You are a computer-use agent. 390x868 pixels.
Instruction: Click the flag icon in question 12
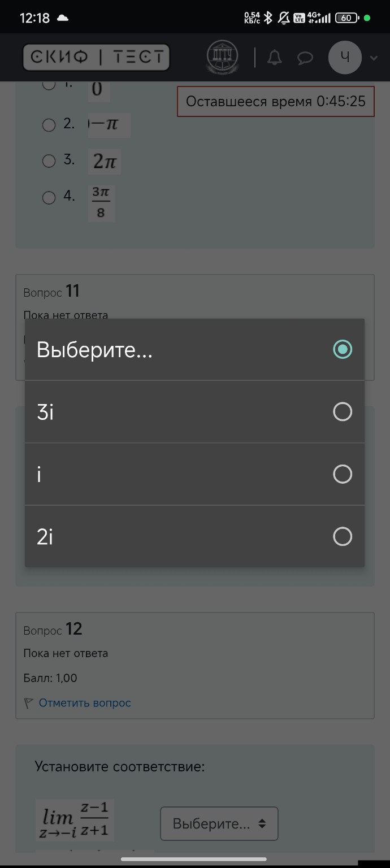(29, 704)
